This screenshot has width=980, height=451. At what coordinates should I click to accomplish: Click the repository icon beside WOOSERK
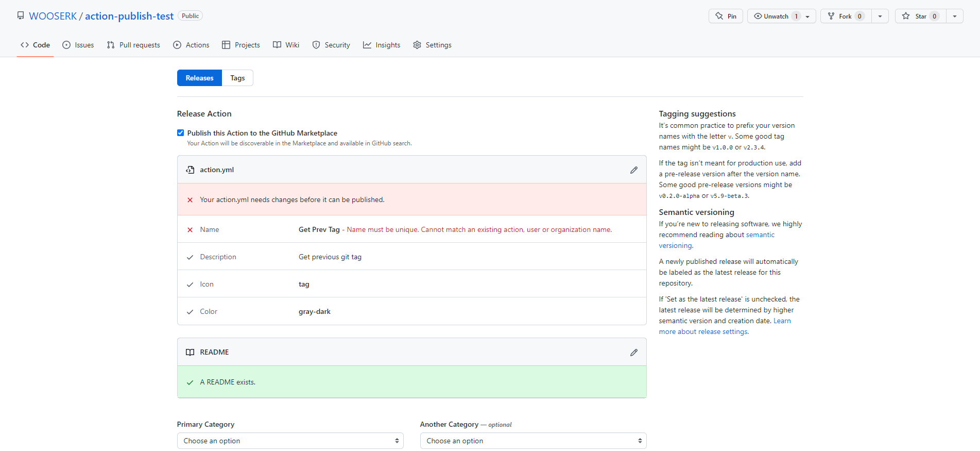(x=21, y=15)
